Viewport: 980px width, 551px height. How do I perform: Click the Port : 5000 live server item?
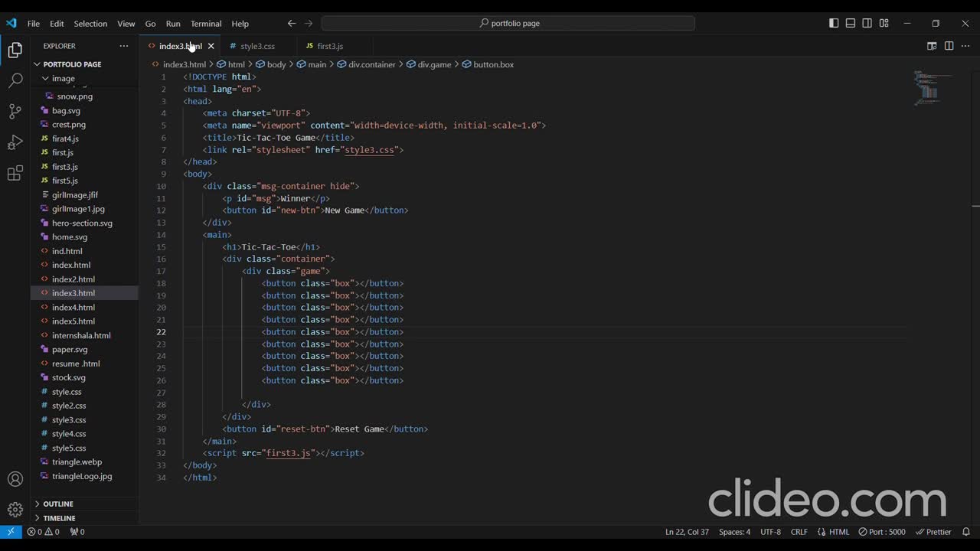point(882,532)
